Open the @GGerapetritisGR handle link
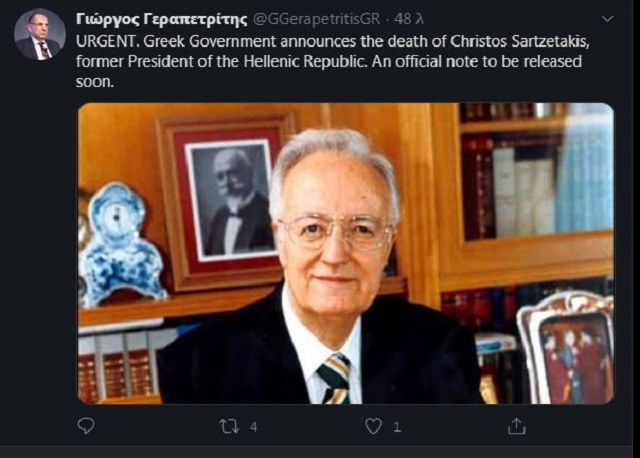Screen dimensions: 640x458 [x=317, y=19]
